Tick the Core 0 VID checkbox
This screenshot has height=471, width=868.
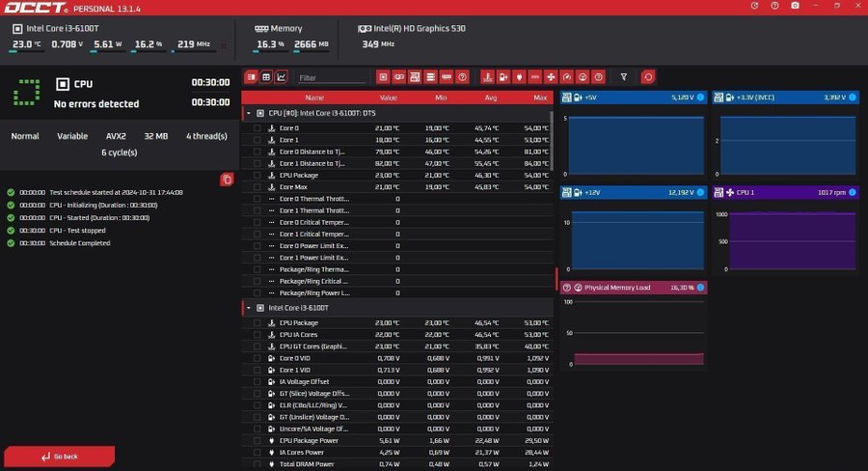point(257,358)
